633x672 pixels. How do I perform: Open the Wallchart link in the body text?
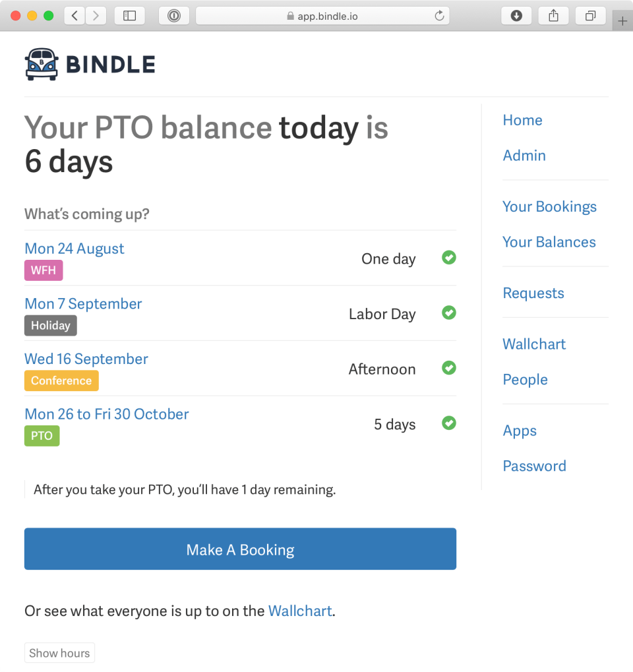tap(300, 611)
